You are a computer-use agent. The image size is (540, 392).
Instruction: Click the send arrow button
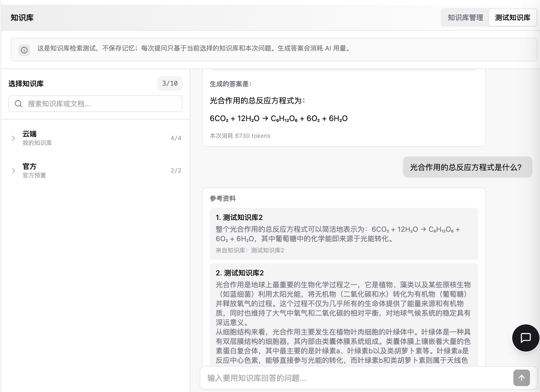pos(521,378)
